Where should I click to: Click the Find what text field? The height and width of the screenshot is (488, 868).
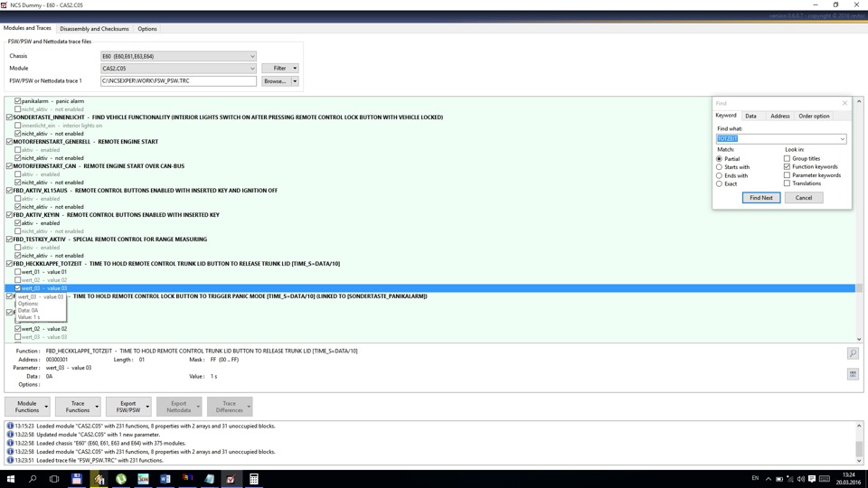pyautogui.click(x=777, y=139)
